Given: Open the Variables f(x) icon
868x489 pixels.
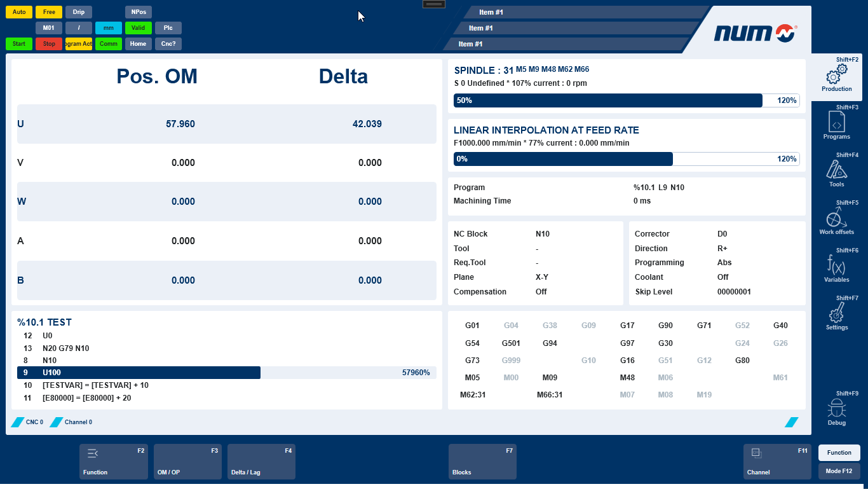Looking at the screenshot, I should (x=836, y=264).
